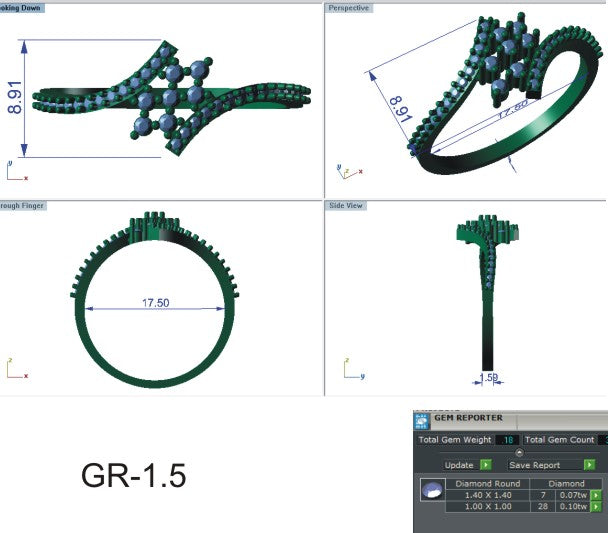Click the Total Gem Weight value field
This screenshot has height=533, width=608.
[508, 440]
